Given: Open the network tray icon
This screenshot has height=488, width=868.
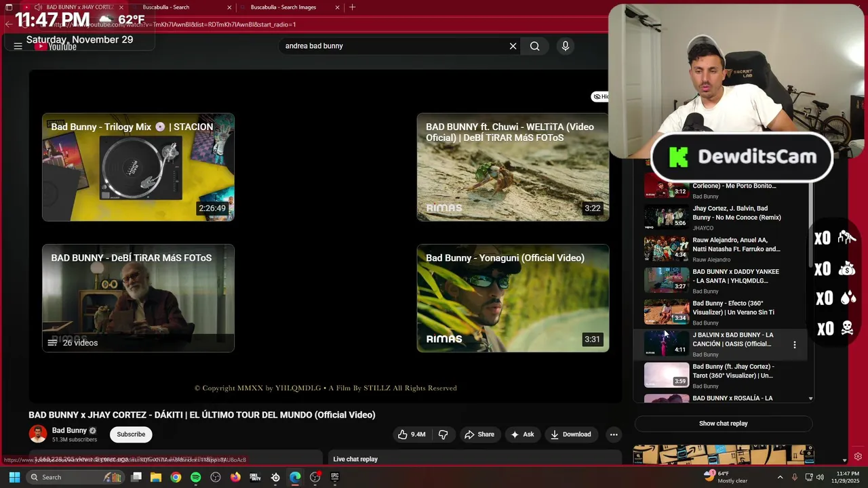Looking at the screenshot, I should (809, 477).
